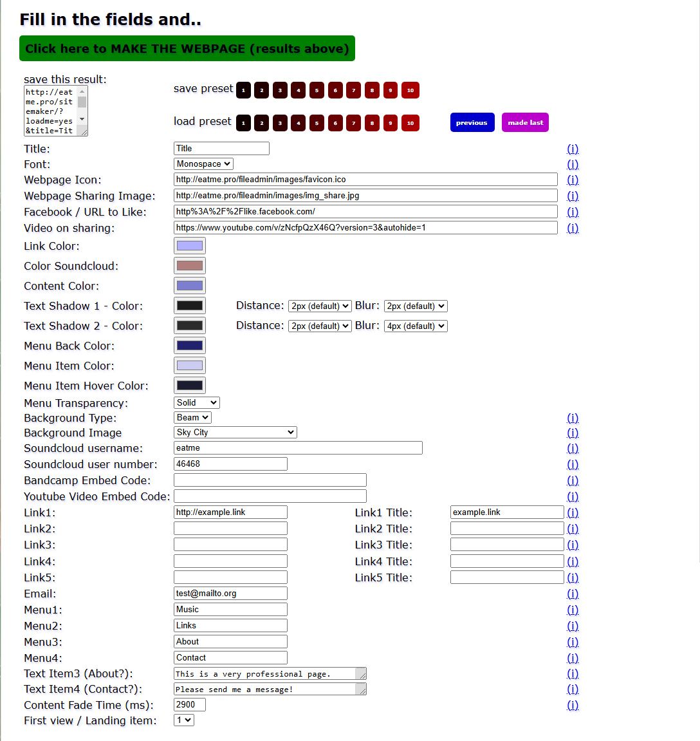This screenshot has width=700, height=741.
Task: Click the previous preset button
Action: point(472,122)
